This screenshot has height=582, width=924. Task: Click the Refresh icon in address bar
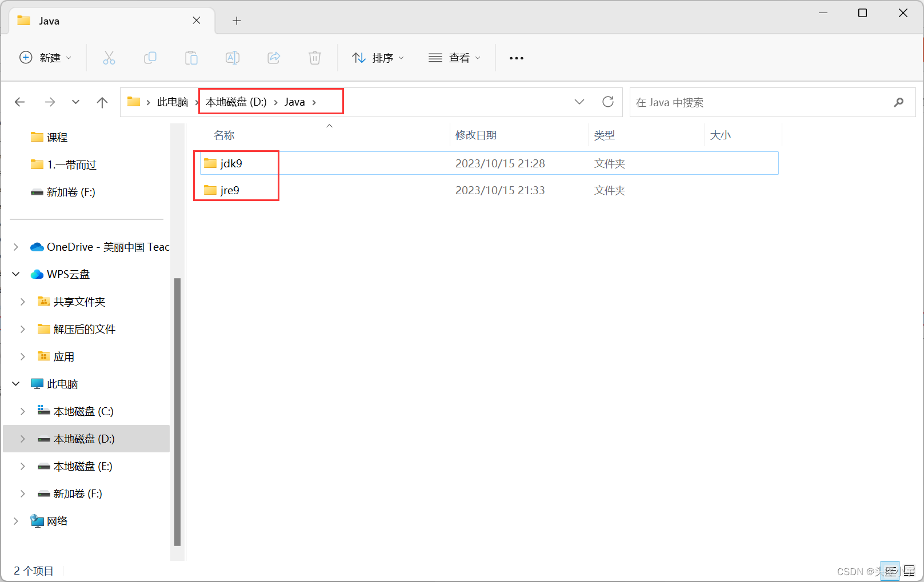point(608,102)
